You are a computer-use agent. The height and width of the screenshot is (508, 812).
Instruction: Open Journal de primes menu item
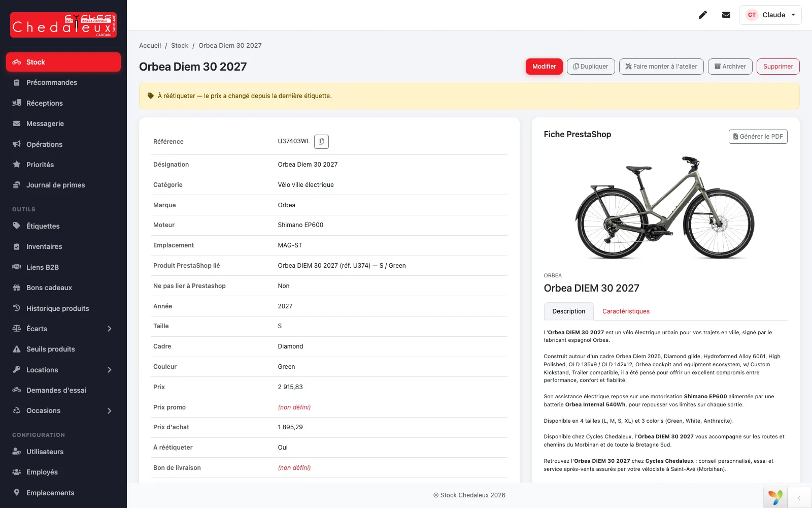(x=63, y=185)
